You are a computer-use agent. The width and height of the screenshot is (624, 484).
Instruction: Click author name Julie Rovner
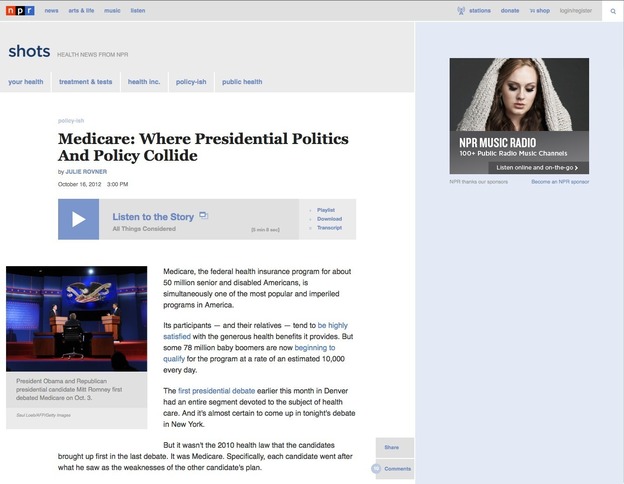86,172
